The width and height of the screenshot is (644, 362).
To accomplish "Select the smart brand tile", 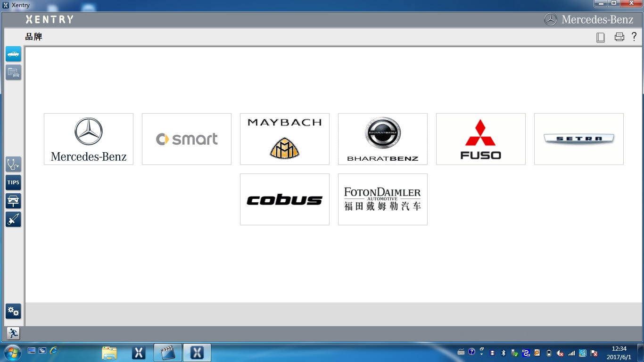I will click(187, 139).
